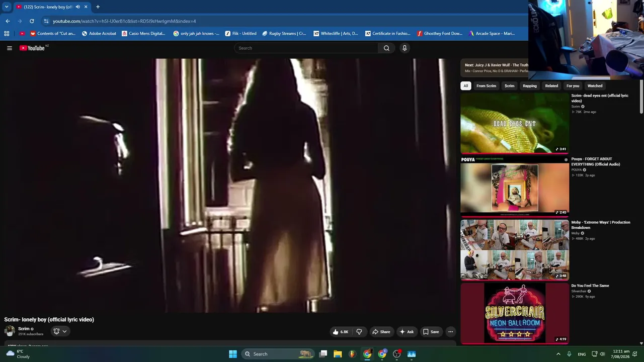Click the Ask button under video
This screenshot has height=362, width=644.
click(x=407, y=332)
